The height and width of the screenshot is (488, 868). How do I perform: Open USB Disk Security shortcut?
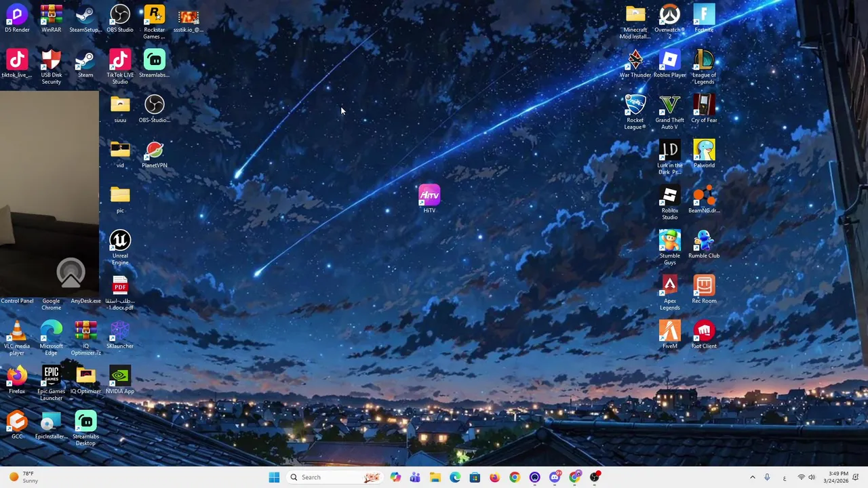51,67
